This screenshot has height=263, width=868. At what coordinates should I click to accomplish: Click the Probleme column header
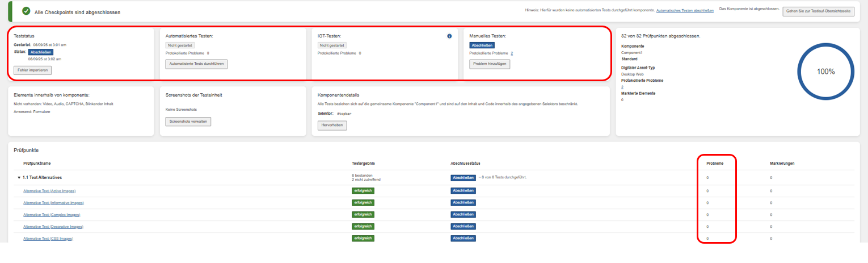click(x=714, y=164)
